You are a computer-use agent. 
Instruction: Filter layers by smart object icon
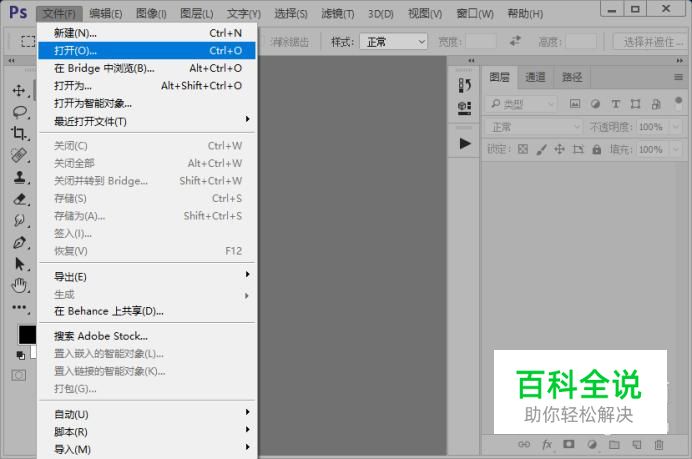point(656,104)
